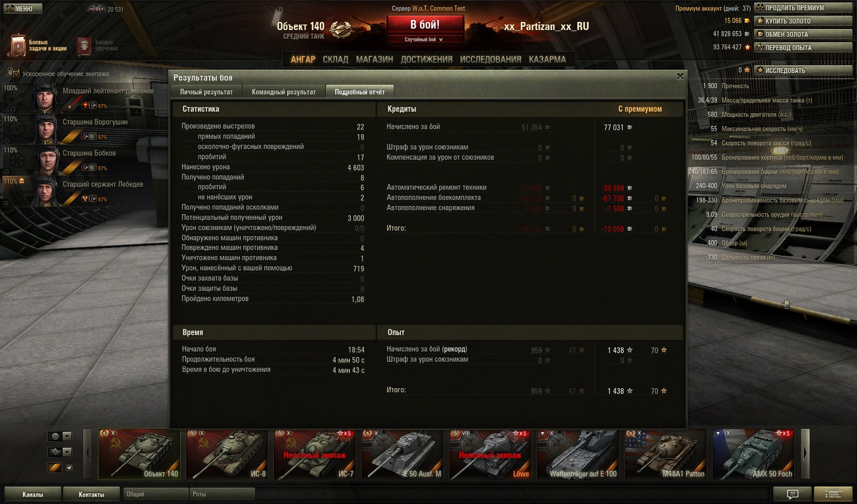This screenshot has width=857, height=504.
Task: Click the crew icon showing 20 531
Action: [96, 9]
